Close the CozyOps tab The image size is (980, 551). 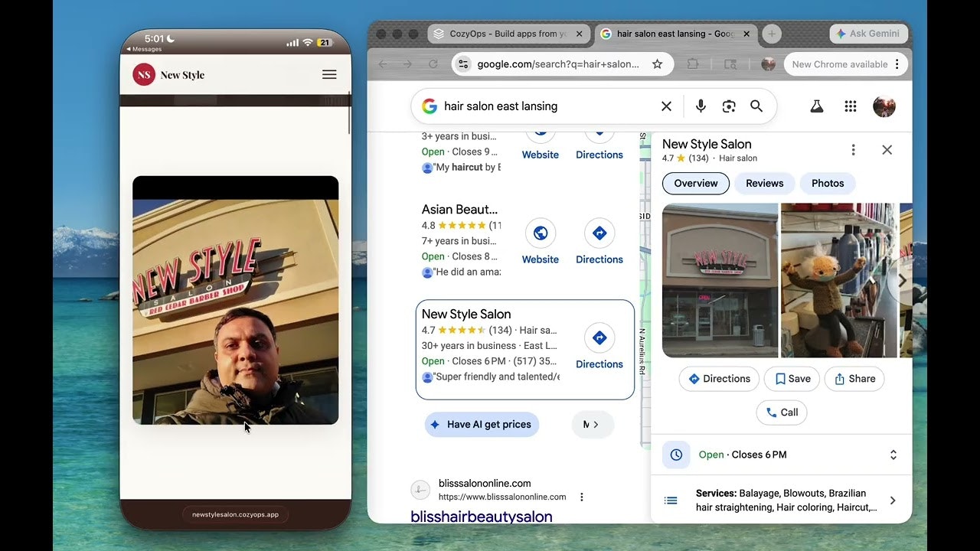(x=580, y=34)
